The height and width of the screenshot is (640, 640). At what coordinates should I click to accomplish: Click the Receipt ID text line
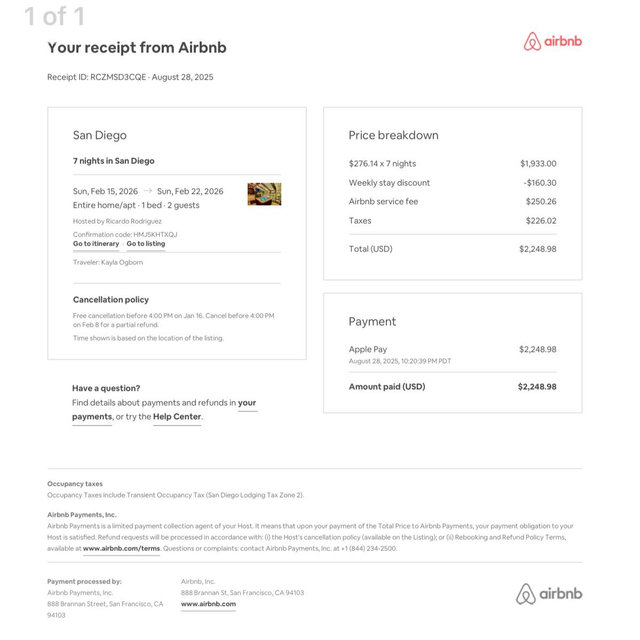click(130, 77)
